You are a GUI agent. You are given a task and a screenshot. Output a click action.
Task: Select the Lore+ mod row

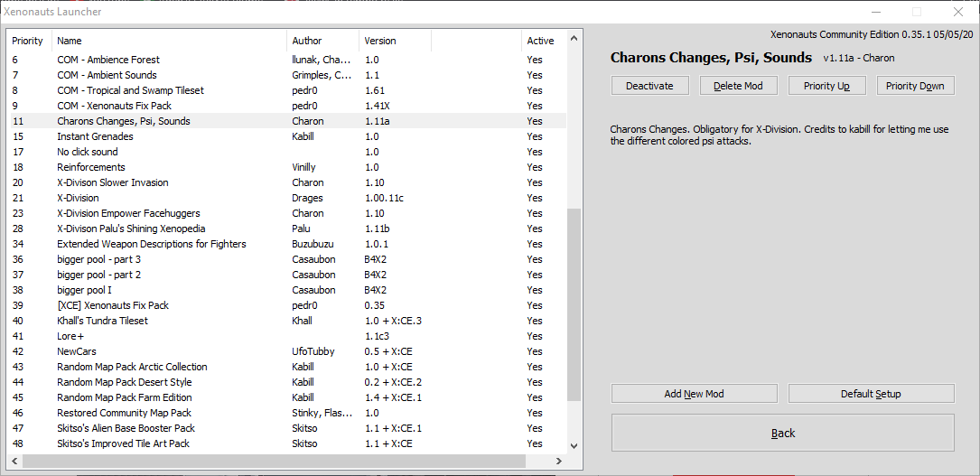click(x=287, y=336)
